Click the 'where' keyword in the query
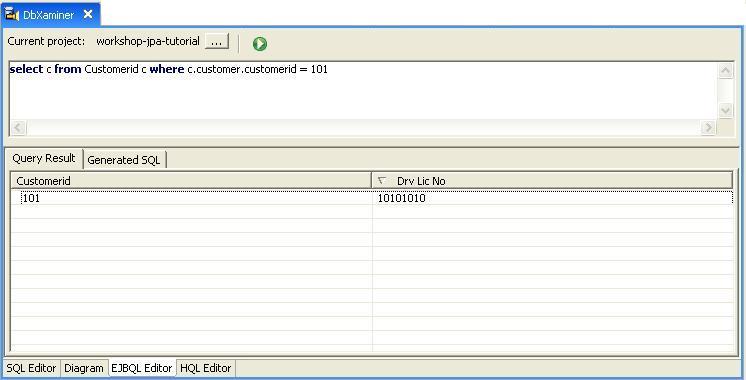This screenshot has height=380, width=746. point(167,69)
